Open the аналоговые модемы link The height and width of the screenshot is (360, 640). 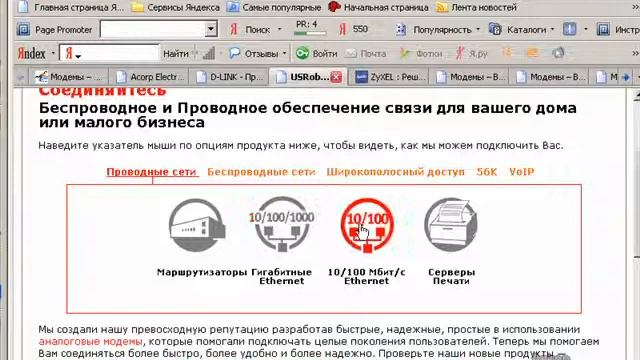point(90,341)
